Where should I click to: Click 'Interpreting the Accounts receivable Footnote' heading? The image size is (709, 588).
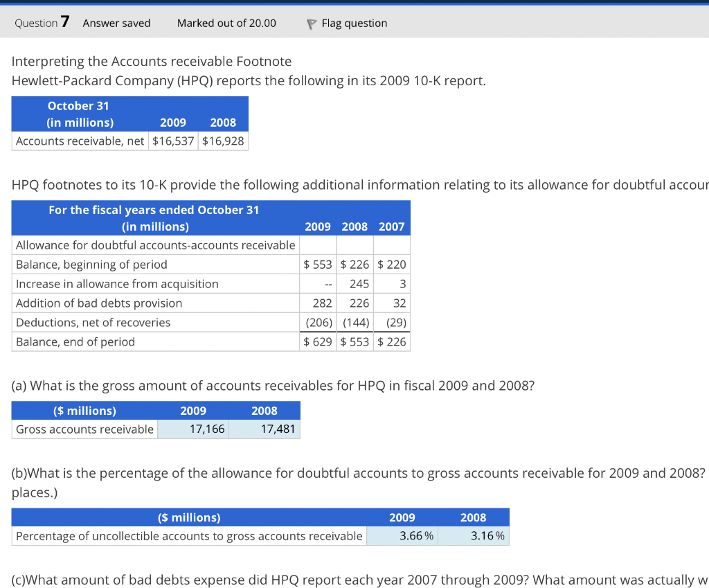pos(152,61)
